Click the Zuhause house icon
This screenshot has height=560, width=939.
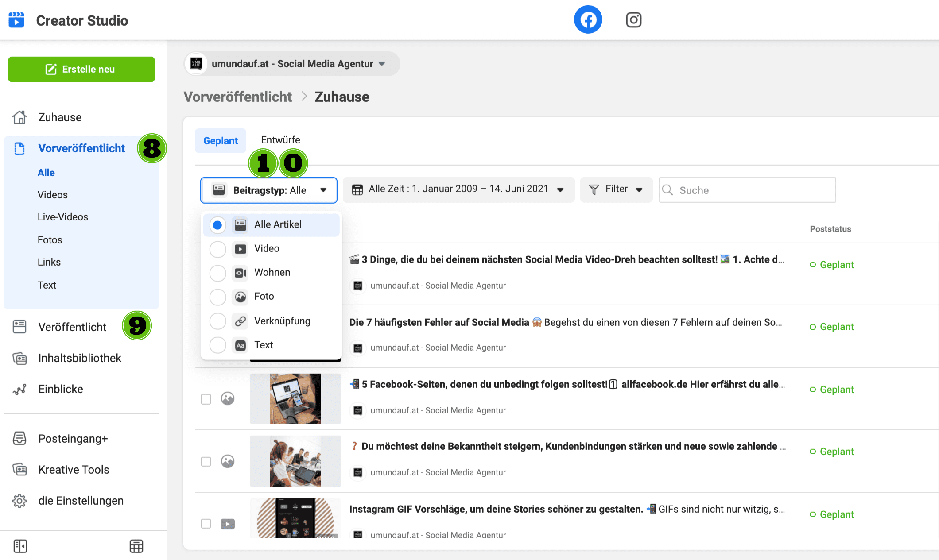tap(19, 117)
